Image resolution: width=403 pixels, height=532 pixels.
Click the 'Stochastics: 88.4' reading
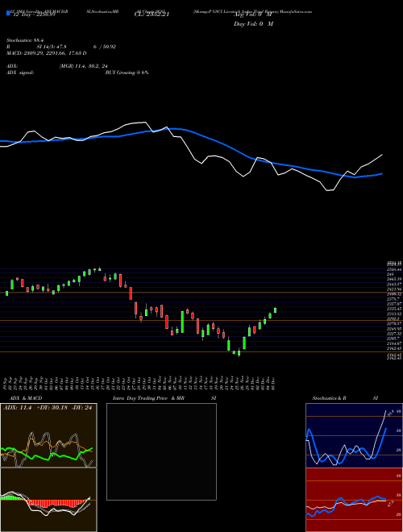(23, 40)
